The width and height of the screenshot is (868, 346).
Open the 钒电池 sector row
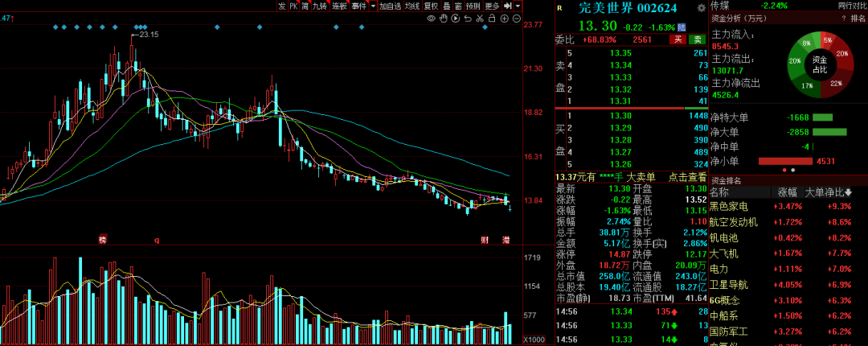click(x=788, y=238)
